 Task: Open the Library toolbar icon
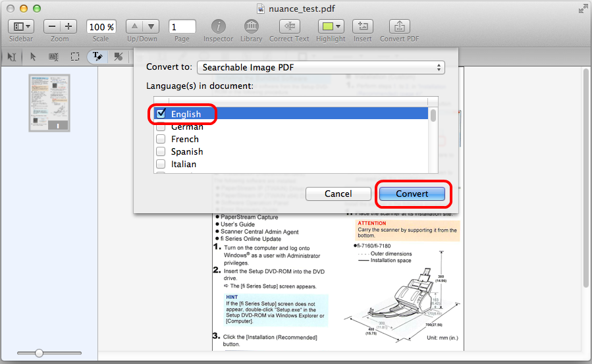tap(251, 27)
